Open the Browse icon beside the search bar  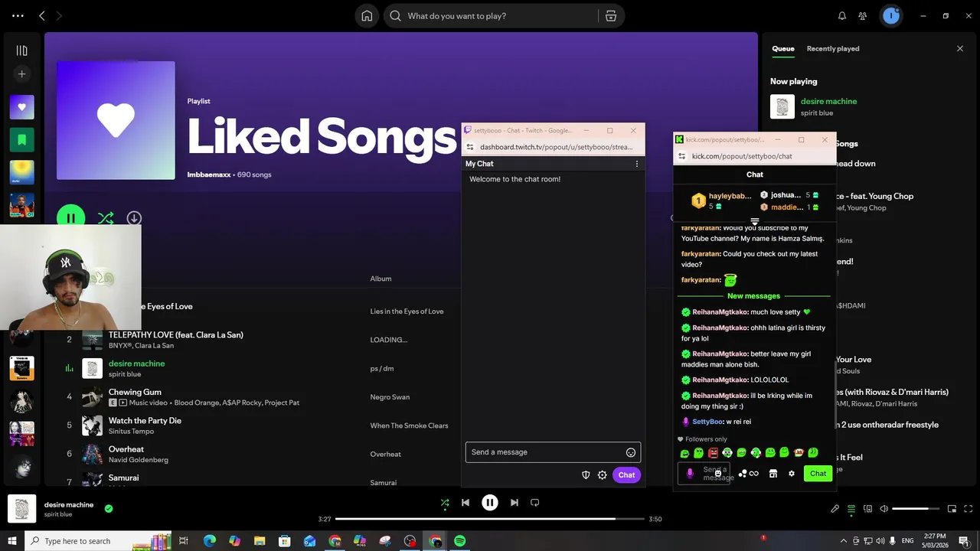610,16
